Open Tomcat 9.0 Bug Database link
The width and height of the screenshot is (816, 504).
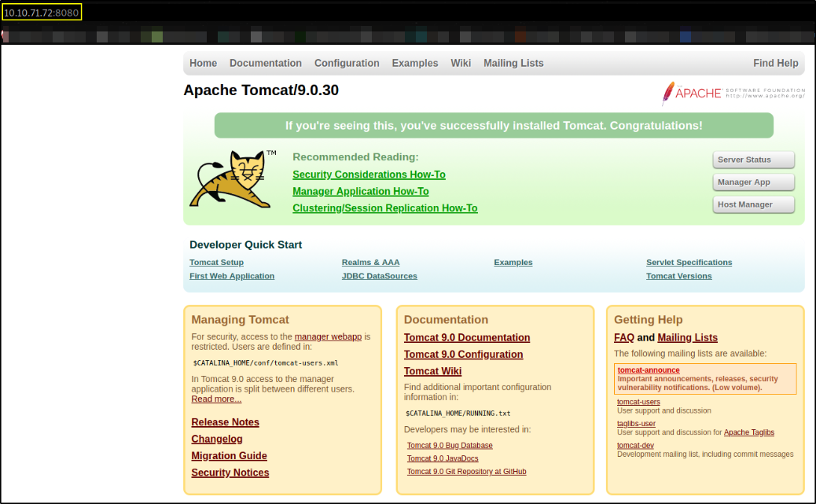pyautogui.click(x=450, y=445)
